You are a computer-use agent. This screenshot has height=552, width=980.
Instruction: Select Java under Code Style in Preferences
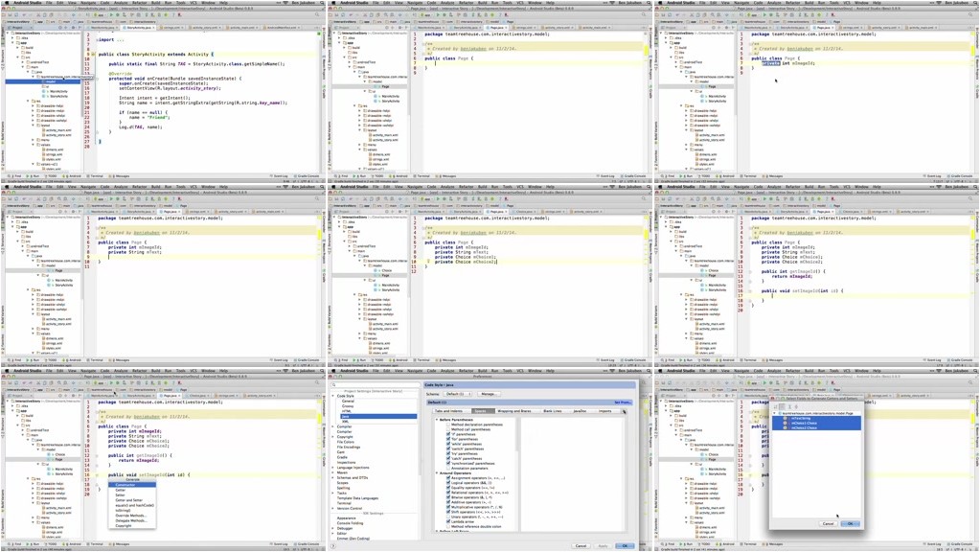[x=378, y=416]
